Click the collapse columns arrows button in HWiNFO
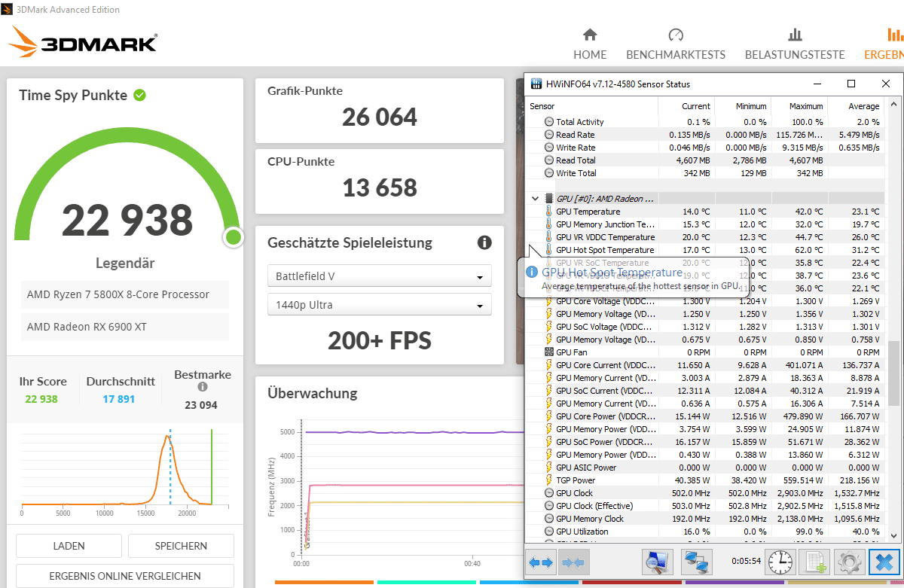Image resolution: width=904 pixels, height=588 pixels. click(x=574, y=562)
